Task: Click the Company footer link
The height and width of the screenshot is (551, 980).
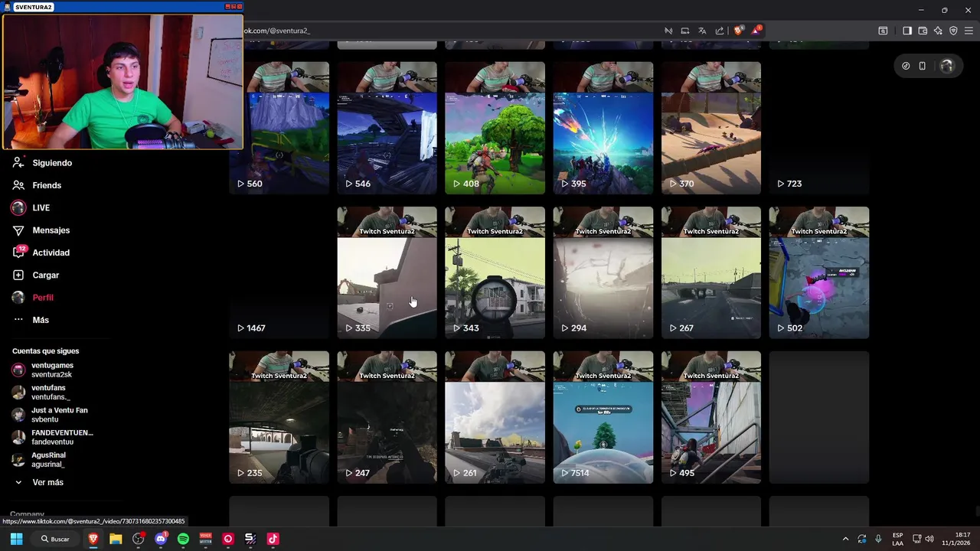Action: [x=27, y=514]
